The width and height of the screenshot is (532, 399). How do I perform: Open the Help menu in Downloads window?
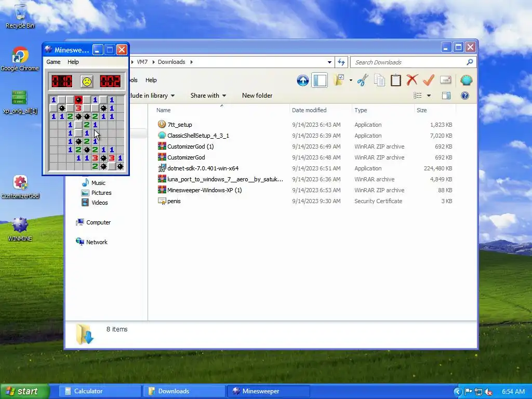point(151,80)
